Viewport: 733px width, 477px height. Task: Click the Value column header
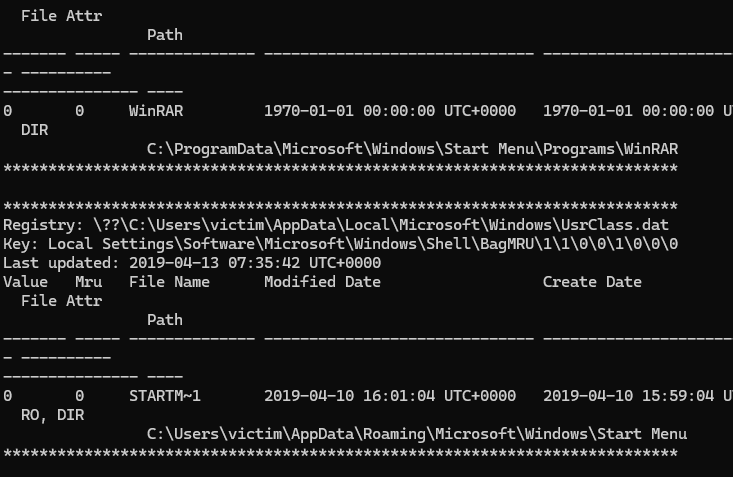tap(25, 282)
